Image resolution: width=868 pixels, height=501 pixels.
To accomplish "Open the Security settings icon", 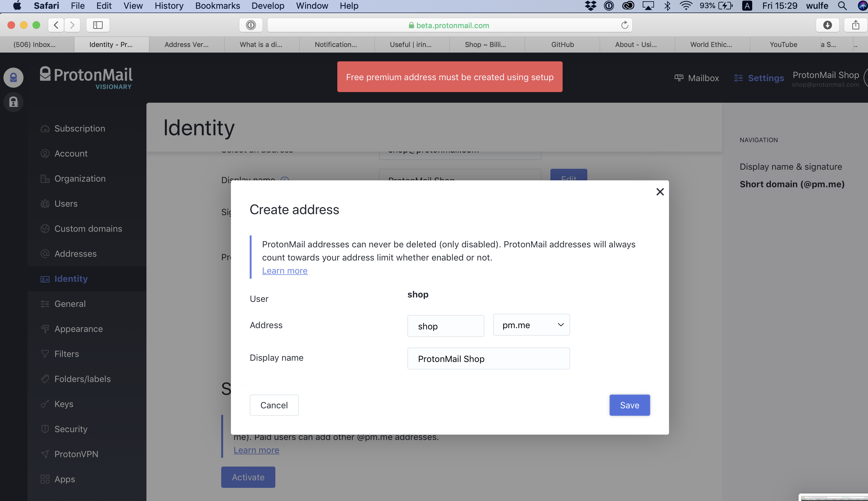I will (x=45, y=429).
